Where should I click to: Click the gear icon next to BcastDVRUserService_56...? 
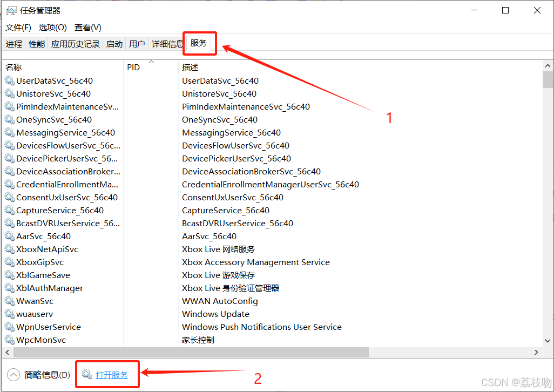pos(10,223)
